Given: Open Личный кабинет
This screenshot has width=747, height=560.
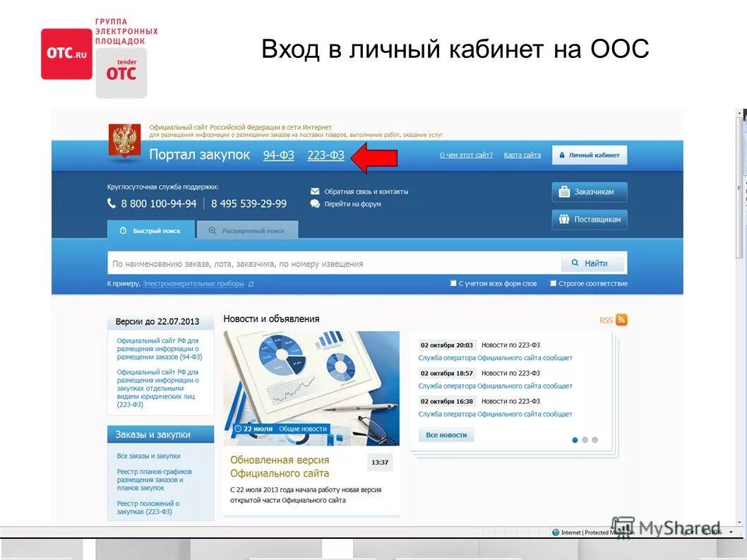Looking at the screenshot, I should coord(590,154).
